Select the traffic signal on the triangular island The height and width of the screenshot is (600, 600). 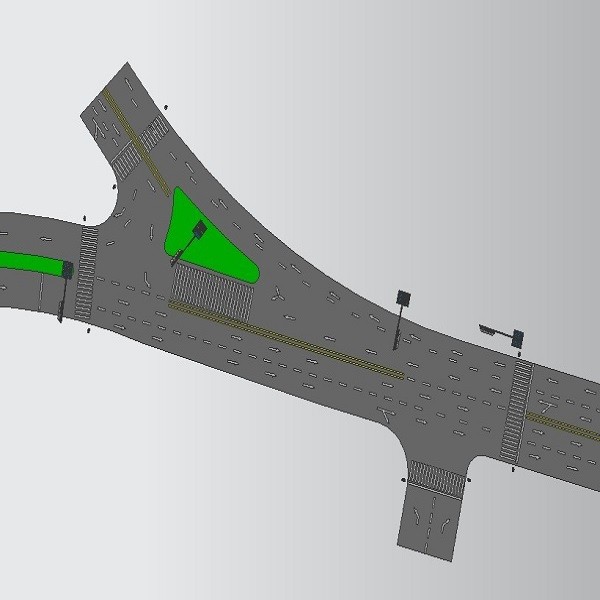[x=198, y=230]
